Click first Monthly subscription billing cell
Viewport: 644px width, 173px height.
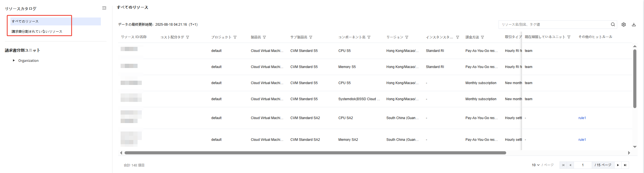481,83
